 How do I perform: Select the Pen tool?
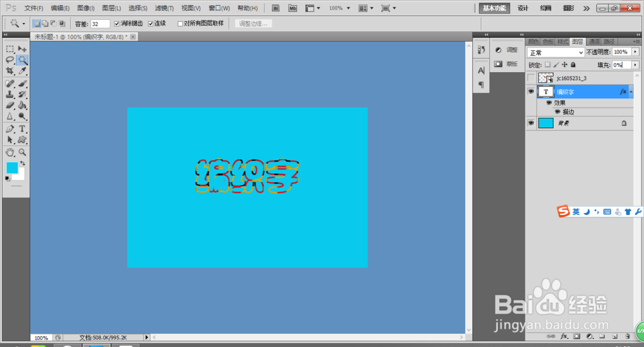pos(10,129)
